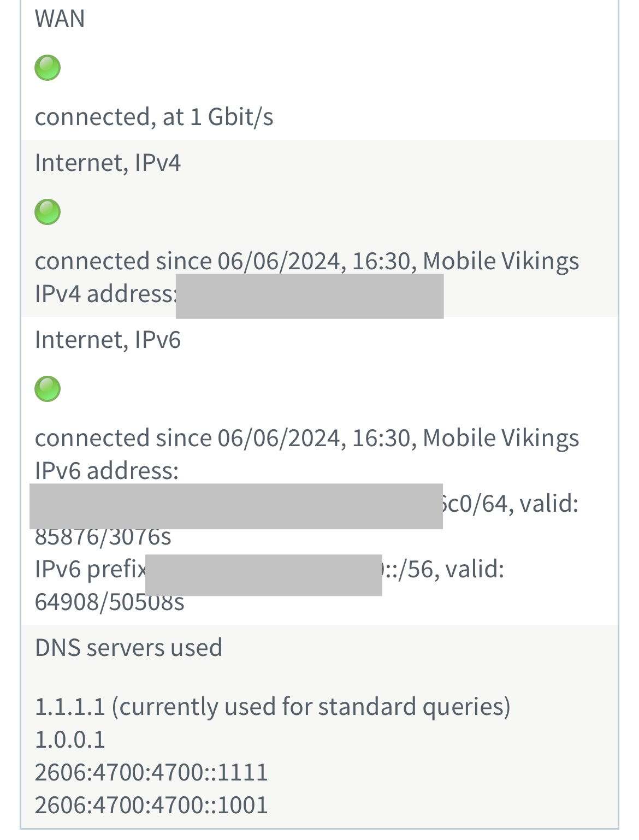Image resolution: width=639 pixels, height=840 pixels.
Task: Click the "connected, at 1 Gbit/s" text
Action: coord(154,117)
